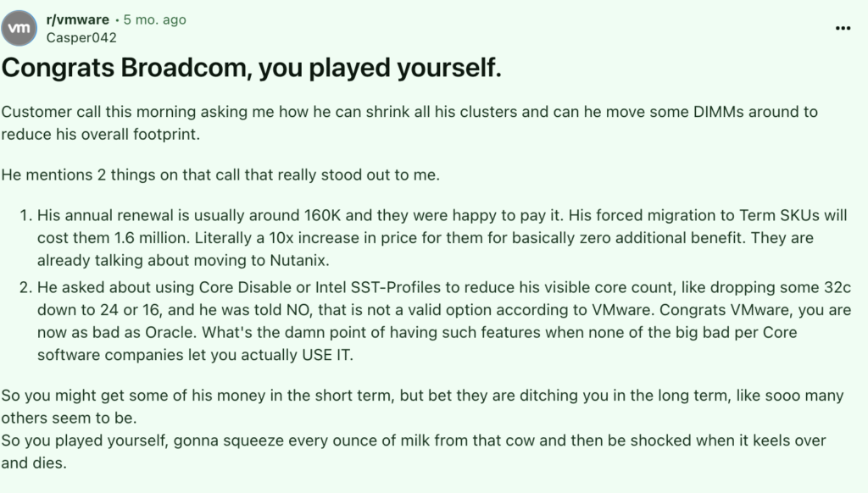
Task: Visit the Casper042 user profile
Action: pos(81,37)
